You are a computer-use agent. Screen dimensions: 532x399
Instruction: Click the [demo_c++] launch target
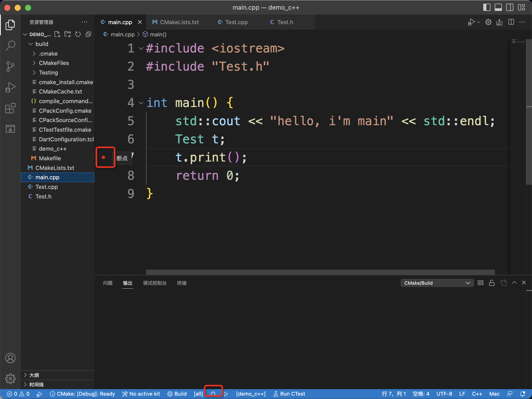(251, 394)
